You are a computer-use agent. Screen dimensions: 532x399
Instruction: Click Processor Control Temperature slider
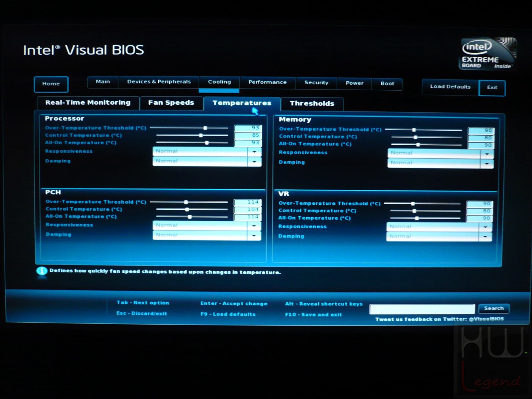(192, 135)
